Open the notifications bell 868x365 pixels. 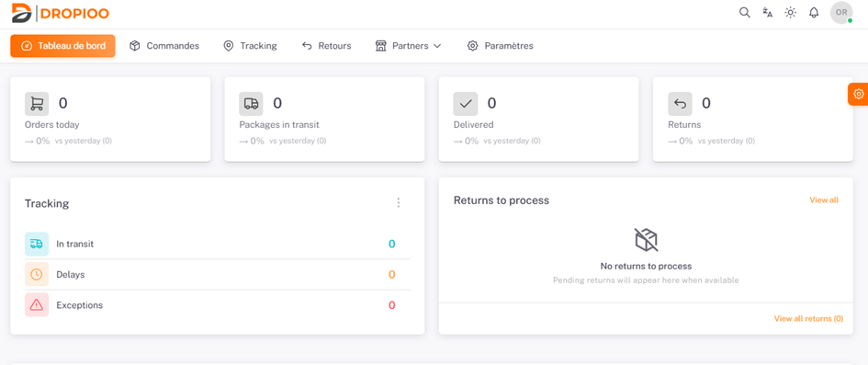(x=814, y=12)
